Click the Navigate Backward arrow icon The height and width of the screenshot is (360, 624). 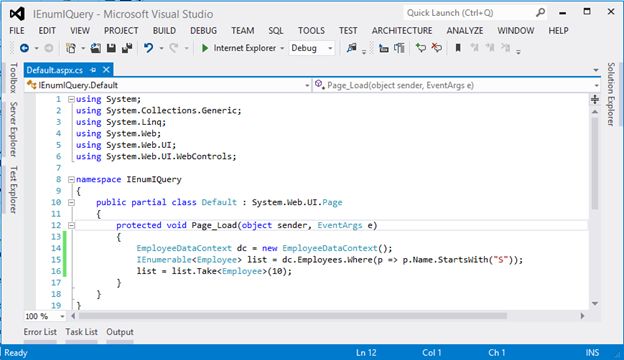pos(24,48)
